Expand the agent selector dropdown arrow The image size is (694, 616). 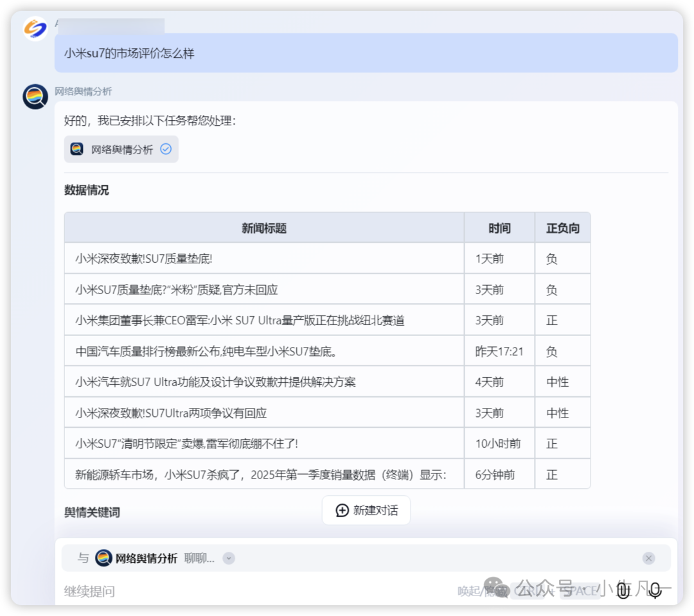(x=229, y=558)
